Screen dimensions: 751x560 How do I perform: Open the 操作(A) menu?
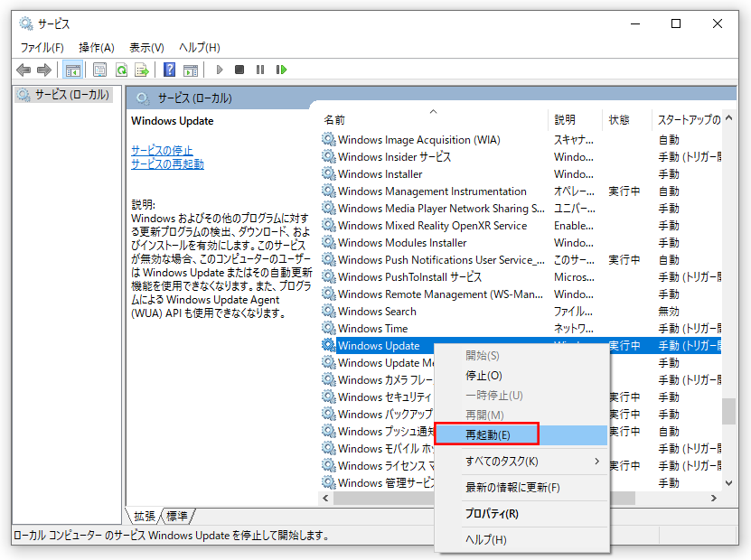coord(97,47)
